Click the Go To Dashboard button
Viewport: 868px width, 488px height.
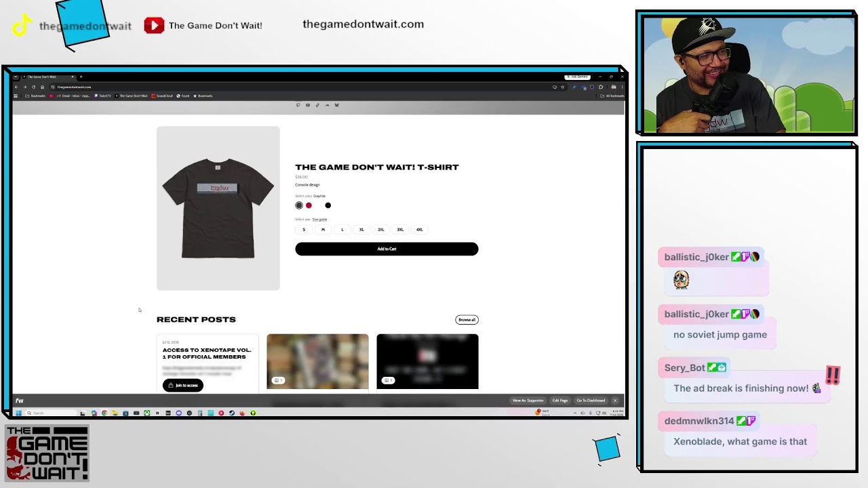click(591, 401)
